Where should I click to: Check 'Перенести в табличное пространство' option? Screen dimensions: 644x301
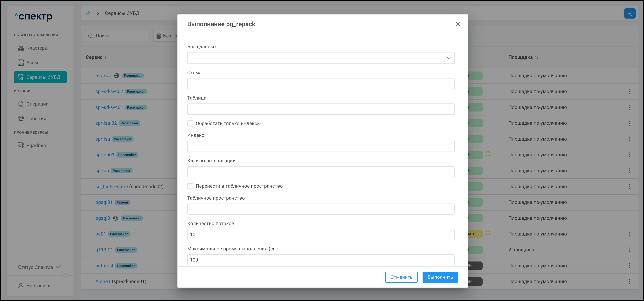click(x=190, y=186)
